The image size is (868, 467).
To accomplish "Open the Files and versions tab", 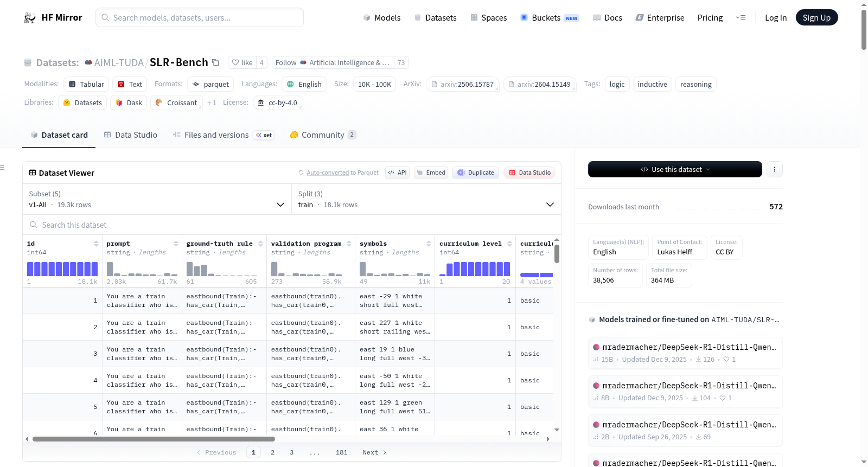I will (224, 135).
